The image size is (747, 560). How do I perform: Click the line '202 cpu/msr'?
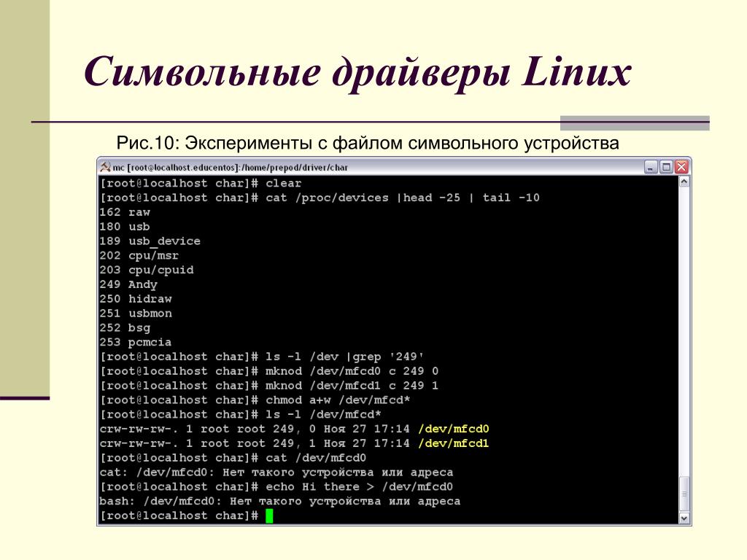point(139,256)
